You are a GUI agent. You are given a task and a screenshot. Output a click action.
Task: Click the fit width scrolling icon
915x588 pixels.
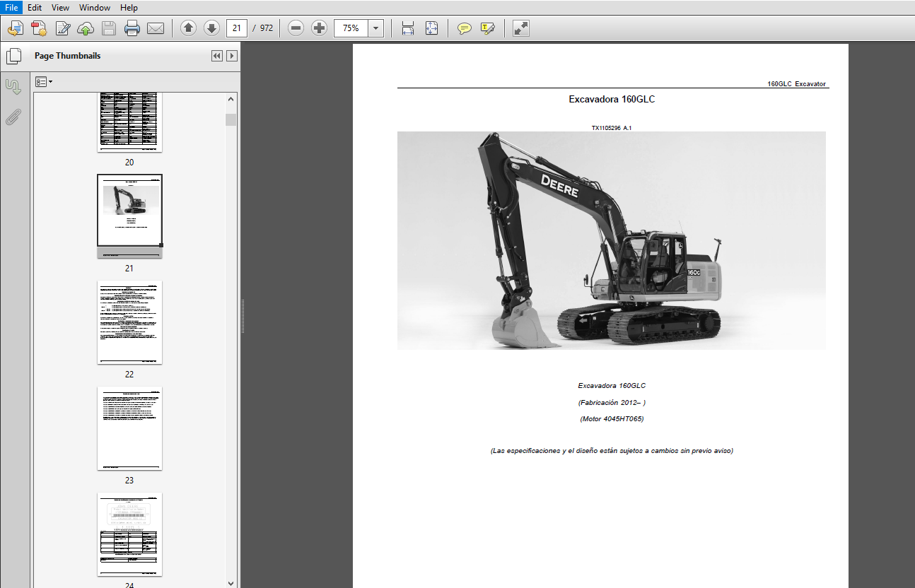pos(408,28)
